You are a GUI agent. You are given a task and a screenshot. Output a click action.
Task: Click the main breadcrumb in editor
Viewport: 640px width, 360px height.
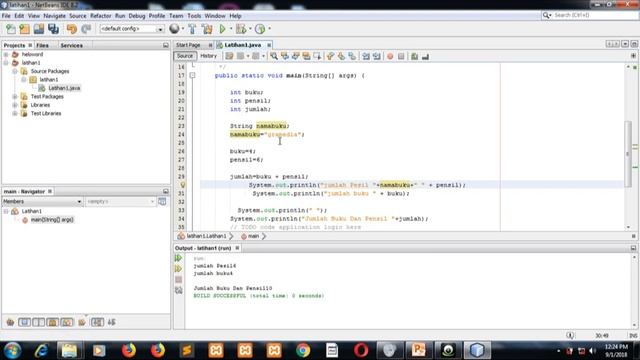[253, 236]
